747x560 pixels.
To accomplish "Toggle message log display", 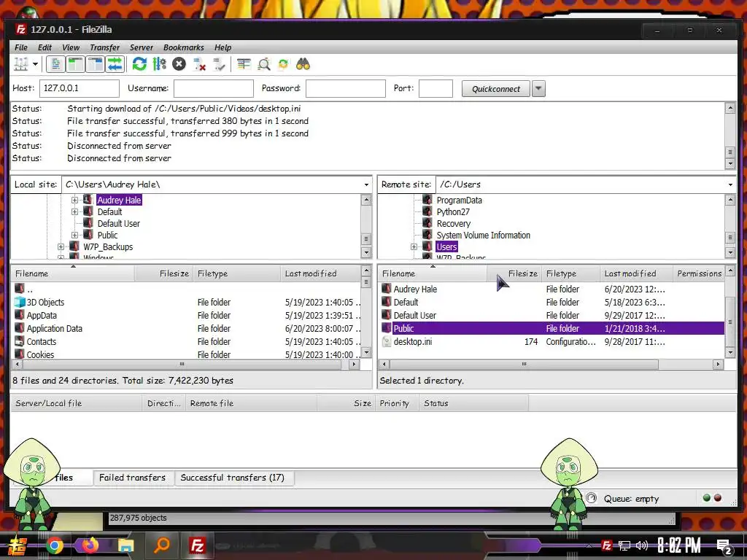I will click(55, 64).
